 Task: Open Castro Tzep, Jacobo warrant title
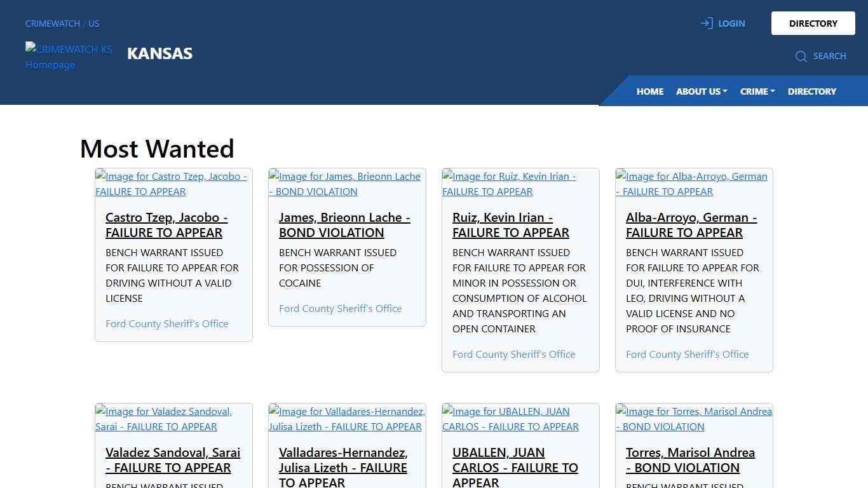coord(166,225)
